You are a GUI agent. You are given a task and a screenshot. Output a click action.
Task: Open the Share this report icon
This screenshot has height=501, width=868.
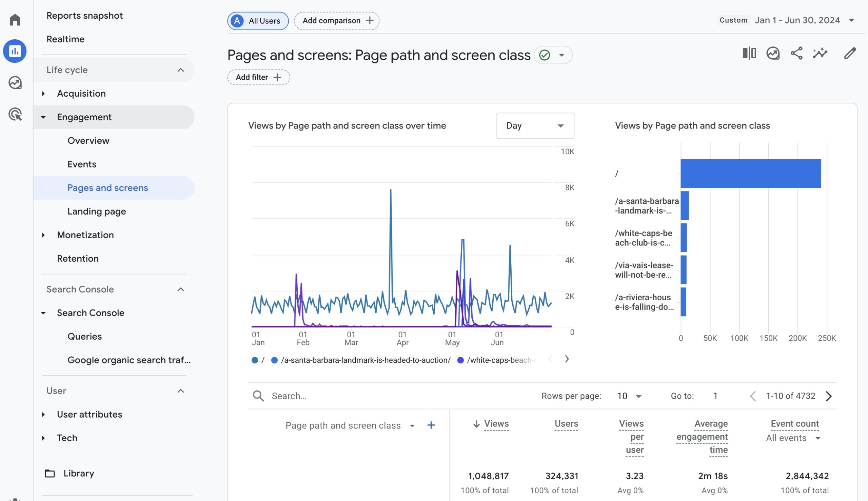(796, 53)
